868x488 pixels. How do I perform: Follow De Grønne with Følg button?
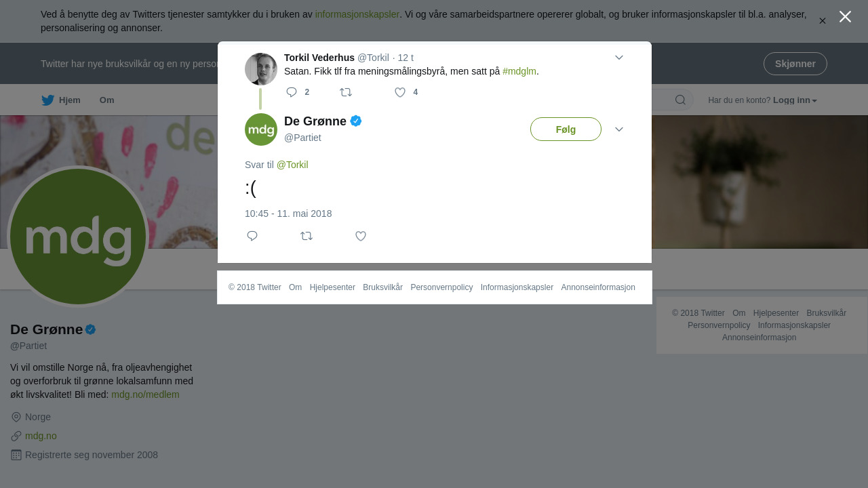coord(566,129)
